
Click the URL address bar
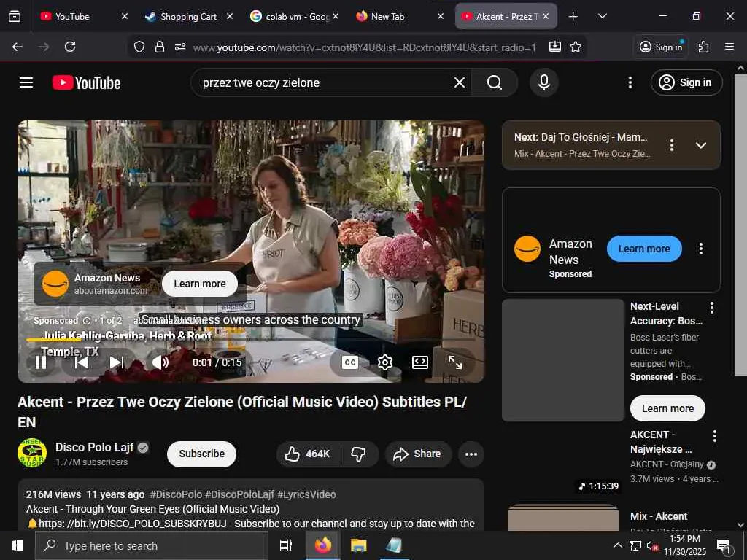pos(364,47)
